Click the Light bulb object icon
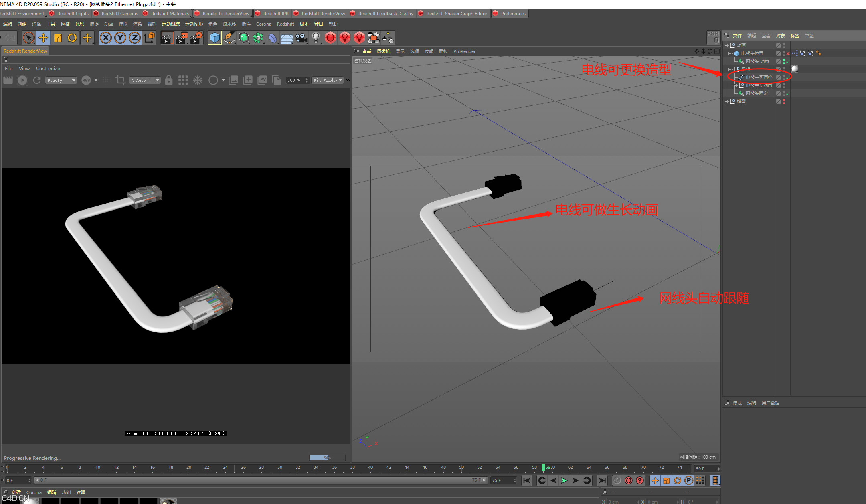The image size is (866, 504). point(316,38)
